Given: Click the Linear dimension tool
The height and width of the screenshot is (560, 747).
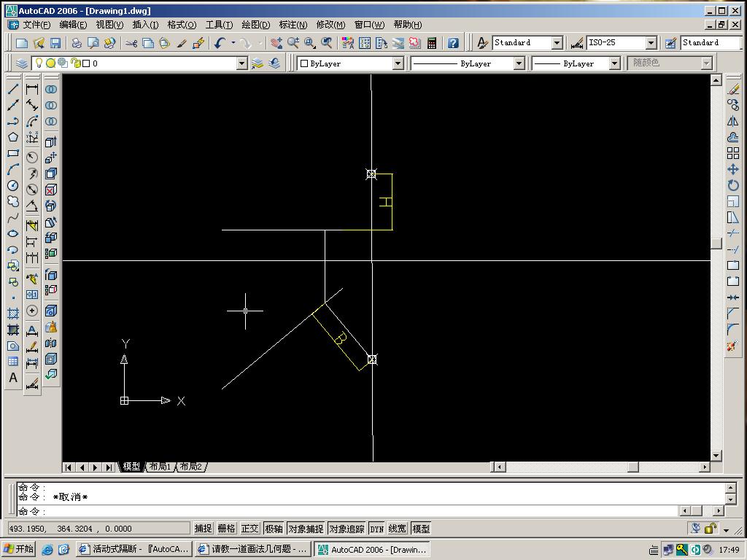Looking at the screenshot, I should pyautogui.click(x=32, y=89).
